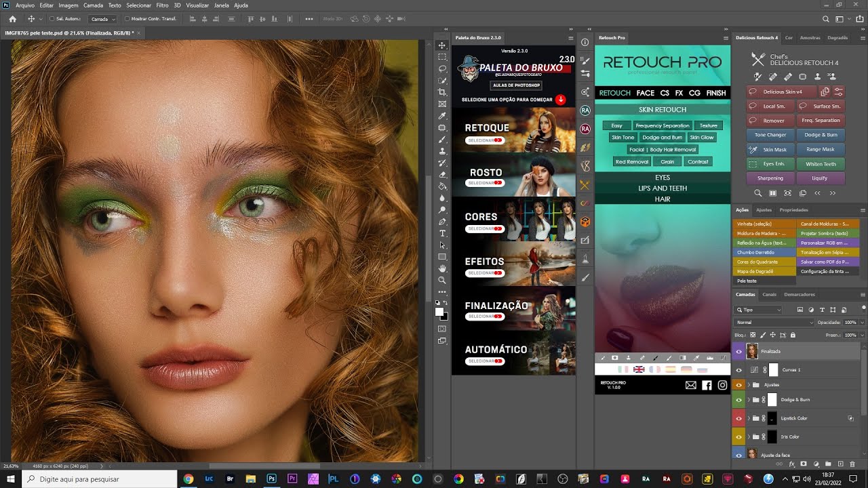Select the Eraser tool
The height and width of the screenshot is (488, 868).
click(442, 175)
